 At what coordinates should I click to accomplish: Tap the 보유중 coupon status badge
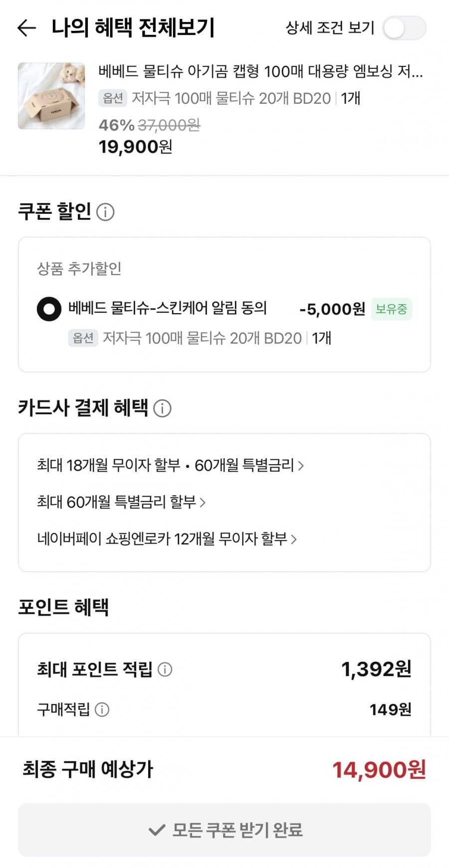point(391,309)
